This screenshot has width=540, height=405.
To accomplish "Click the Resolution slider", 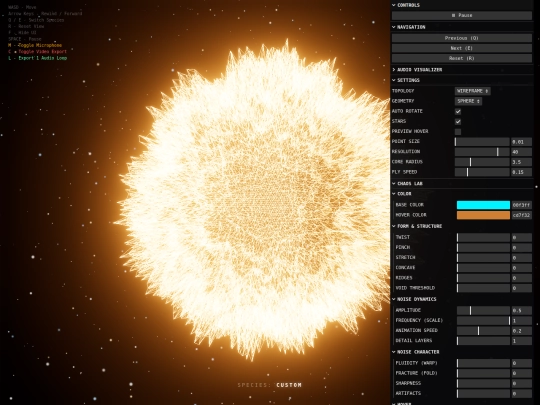I will [482, 152].
